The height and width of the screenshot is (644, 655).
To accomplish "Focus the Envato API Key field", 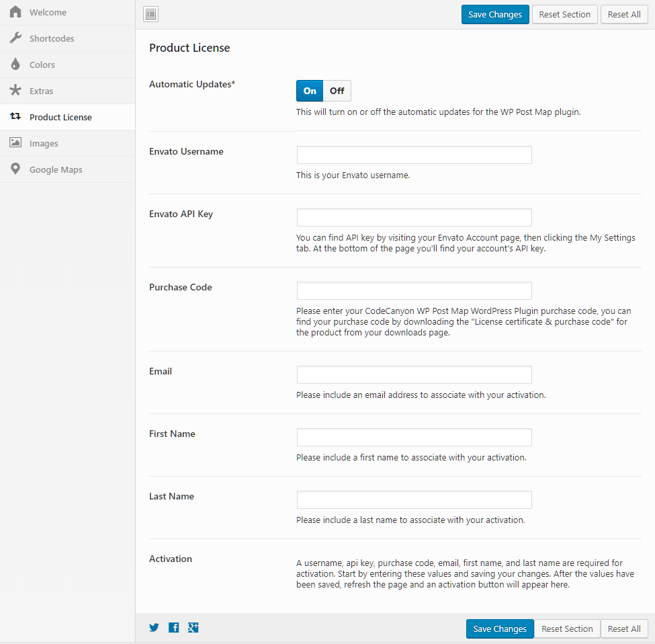I will (414, 217).
